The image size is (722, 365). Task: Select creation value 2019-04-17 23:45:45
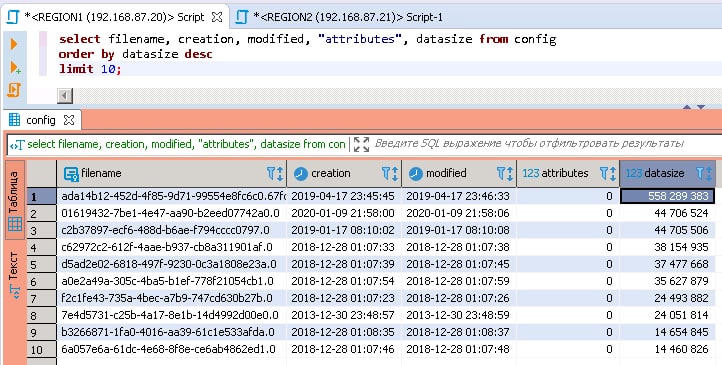tap(344, 196)
